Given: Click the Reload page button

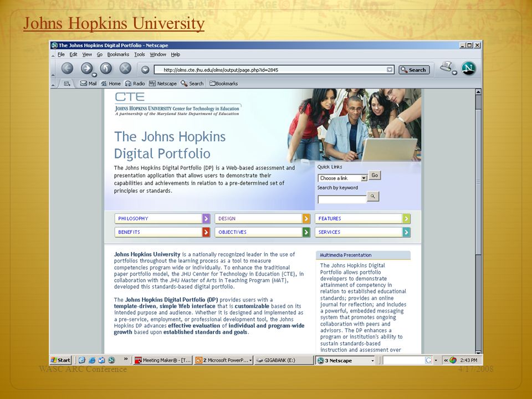Looking at the screenshot, I should point(106,69).
